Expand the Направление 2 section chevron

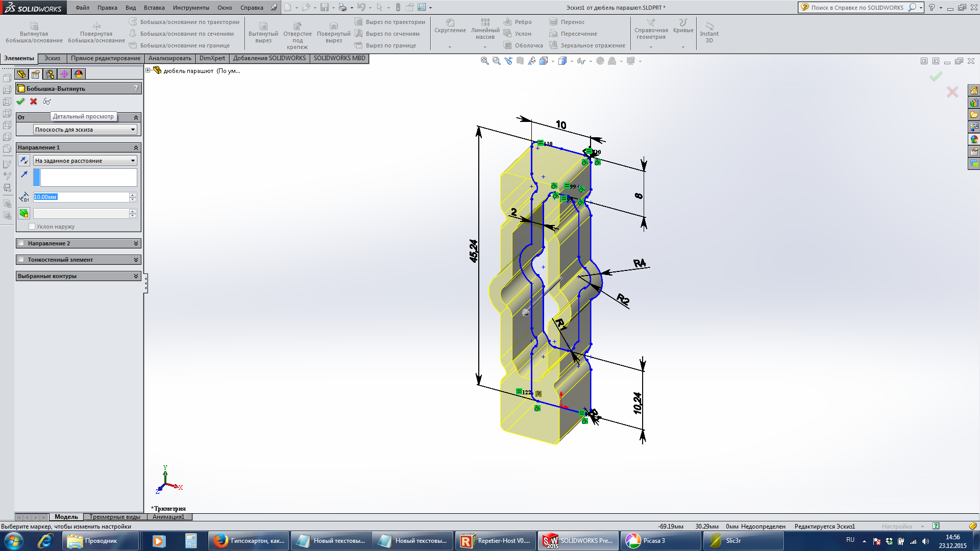pyautogui.click(x=136, y=243)
